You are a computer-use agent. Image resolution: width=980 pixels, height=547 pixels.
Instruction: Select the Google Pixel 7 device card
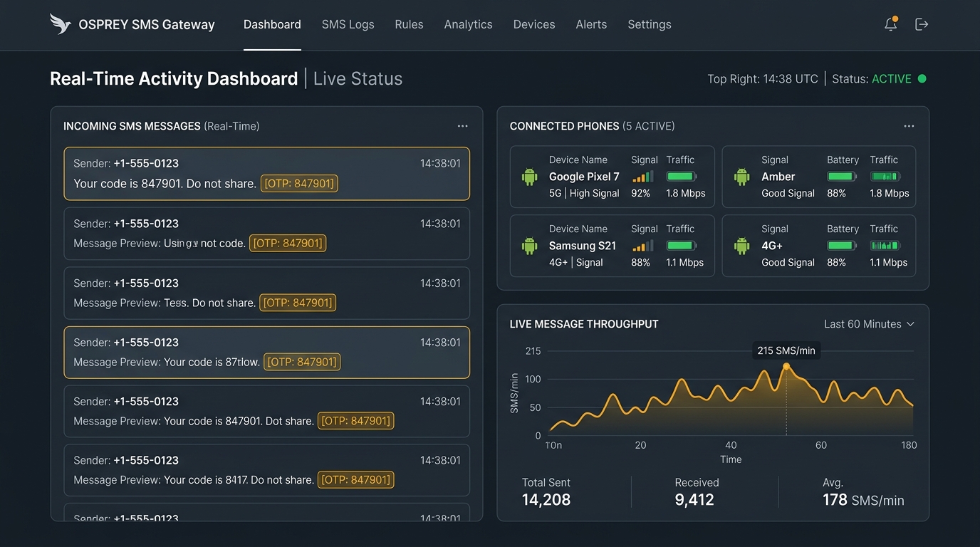pyautogui.click(x=612, y=177)
